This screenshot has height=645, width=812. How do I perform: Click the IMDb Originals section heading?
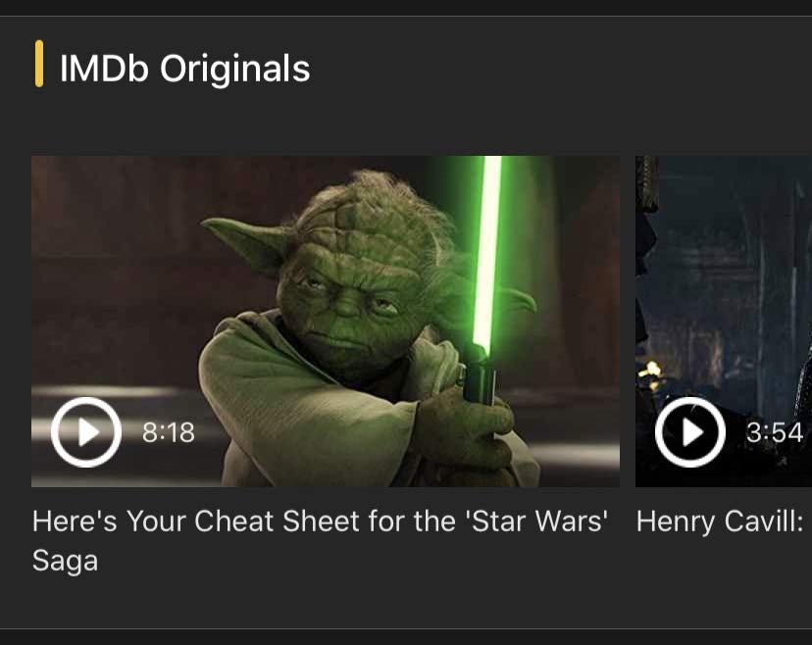185,69
